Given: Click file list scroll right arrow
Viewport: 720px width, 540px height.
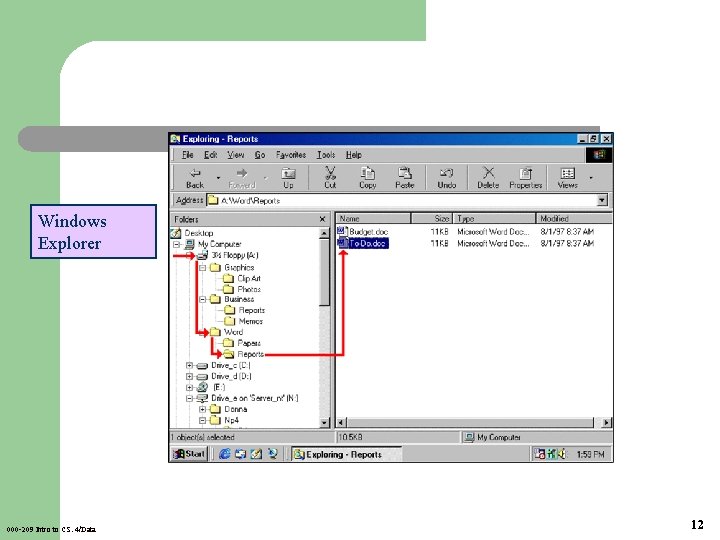Looking at the screenshot, I should coord(607,422).
